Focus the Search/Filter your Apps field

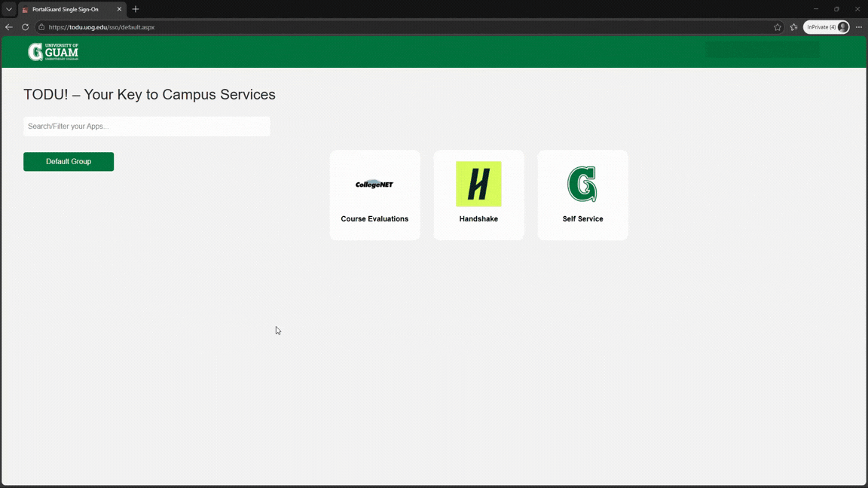146,127
